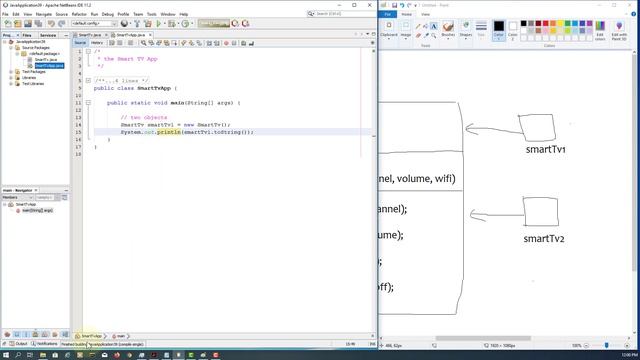Open the NetBeans configuration combo box

click(94, 24)
